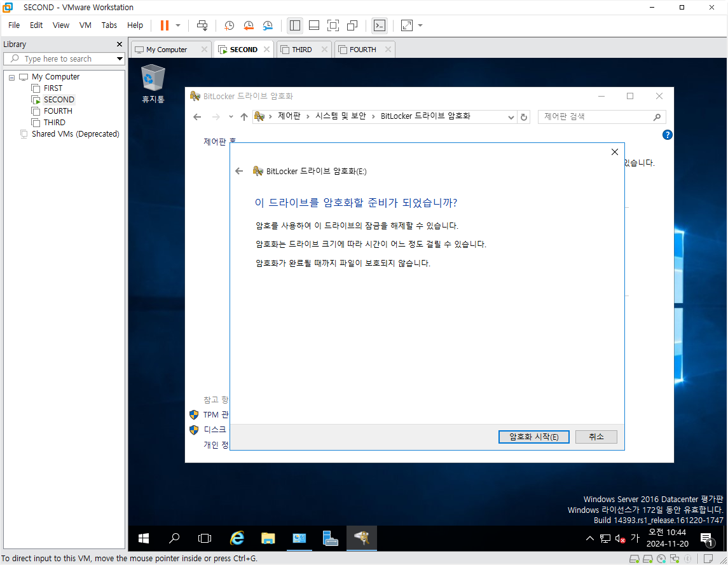Show hidden system tray icons chevron
This screenshot has height=565, width=728.
[589, 538]
